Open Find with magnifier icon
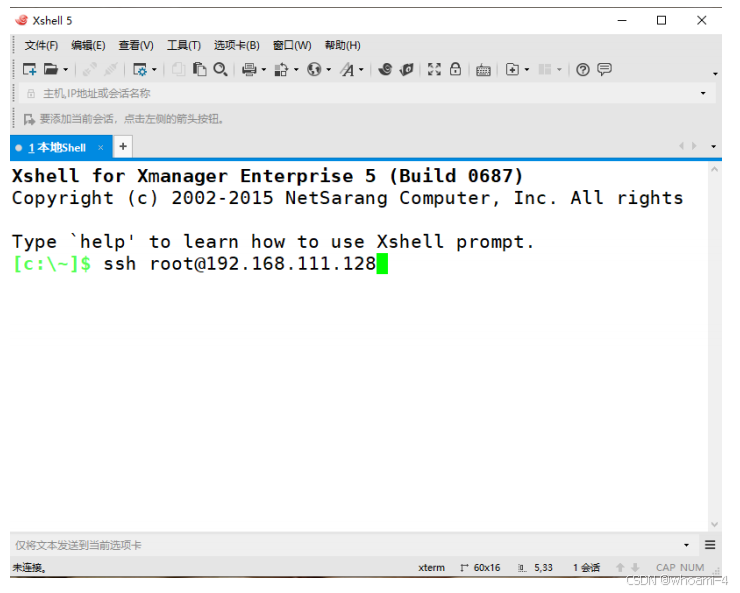The image size is (740, 593). coord(220,70)
